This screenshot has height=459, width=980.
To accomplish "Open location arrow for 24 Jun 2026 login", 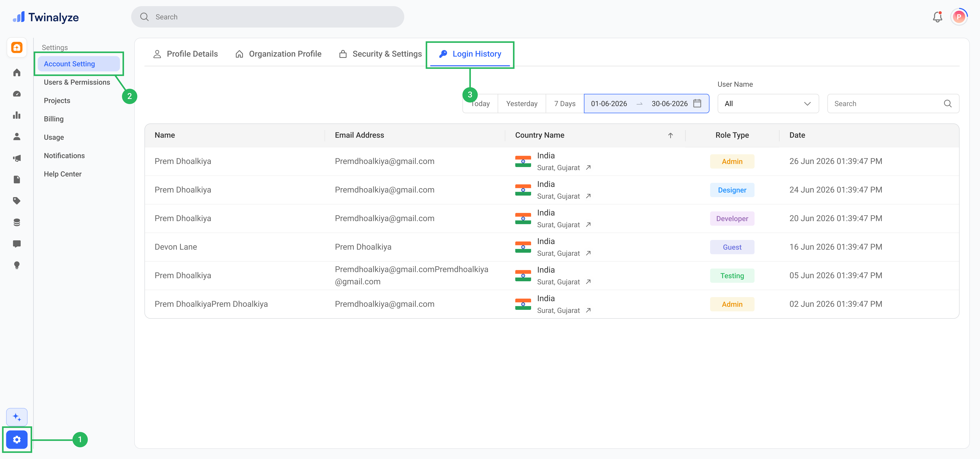I will point(588,196).
